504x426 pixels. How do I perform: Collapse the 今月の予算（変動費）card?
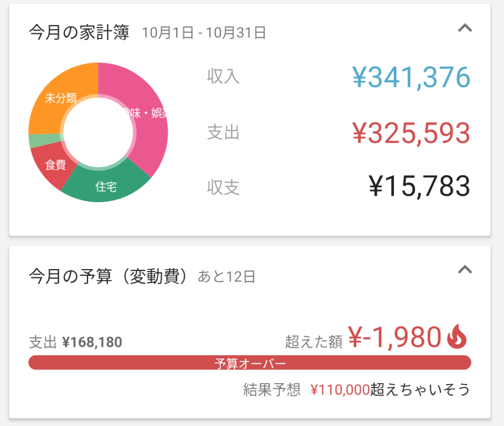[x=465, y=270]
